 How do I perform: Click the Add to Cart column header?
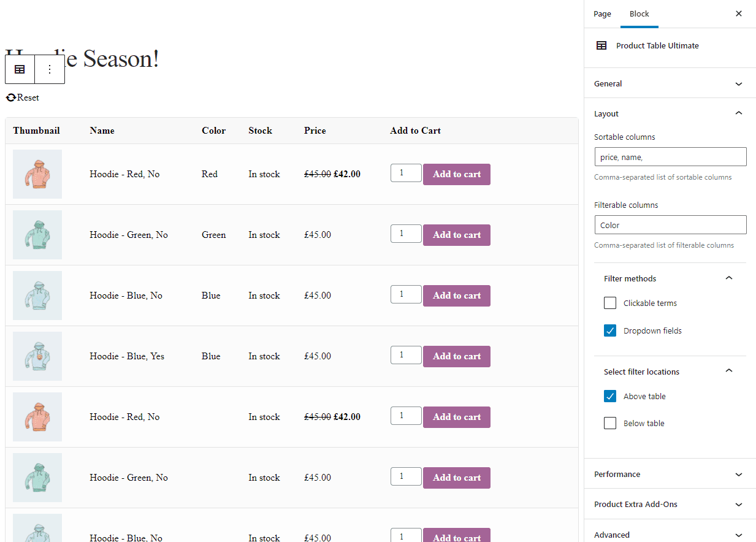coord(415,131)
